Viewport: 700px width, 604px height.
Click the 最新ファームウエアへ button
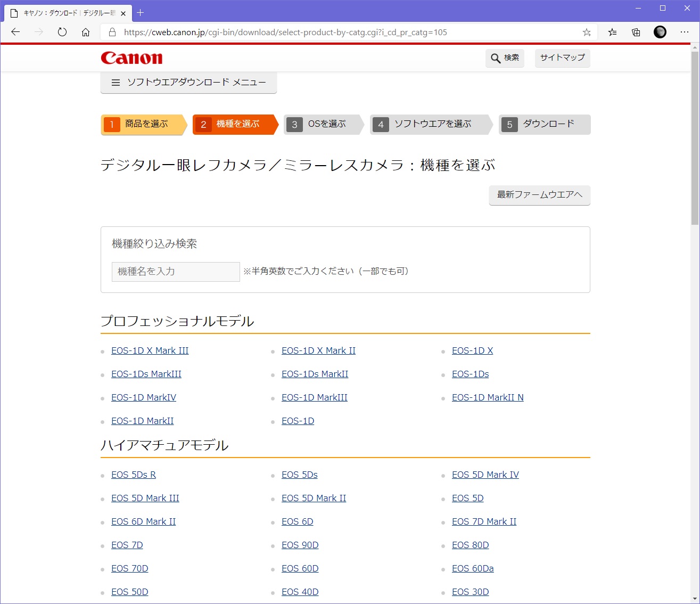(540, 195)
